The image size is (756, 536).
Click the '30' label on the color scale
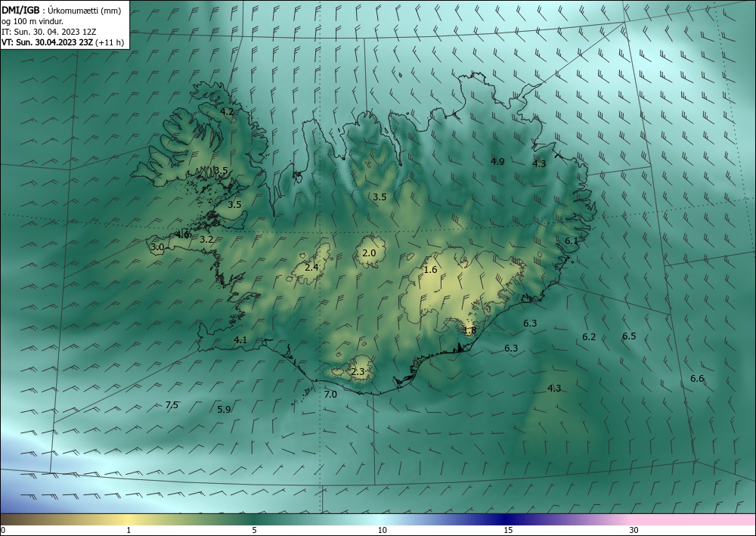pos(634,530)
